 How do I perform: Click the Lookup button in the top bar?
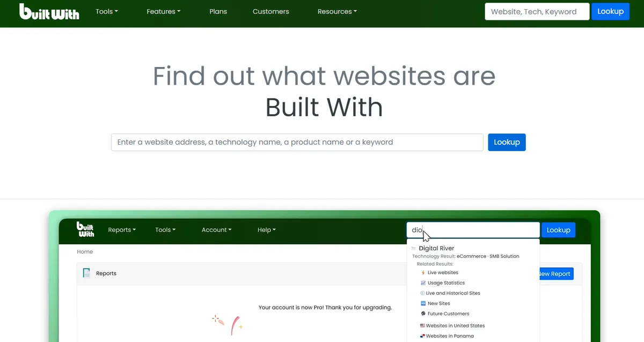[610, 11]
